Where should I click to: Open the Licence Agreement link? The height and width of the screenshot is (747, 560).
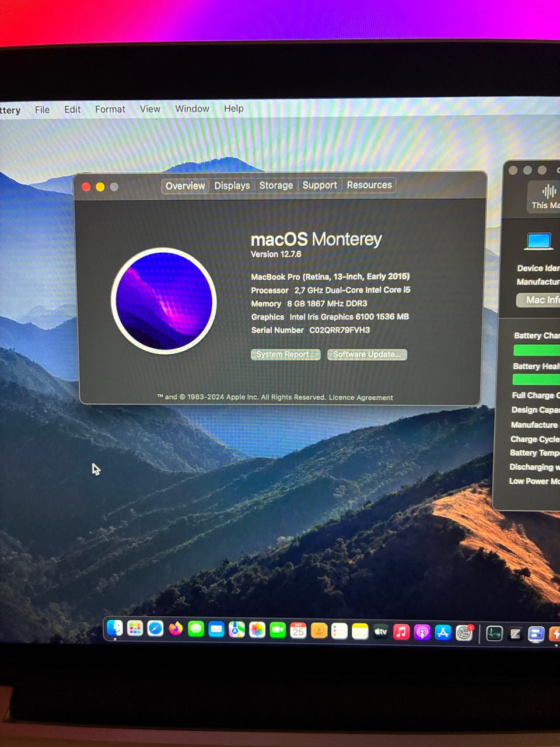[360, 397]
